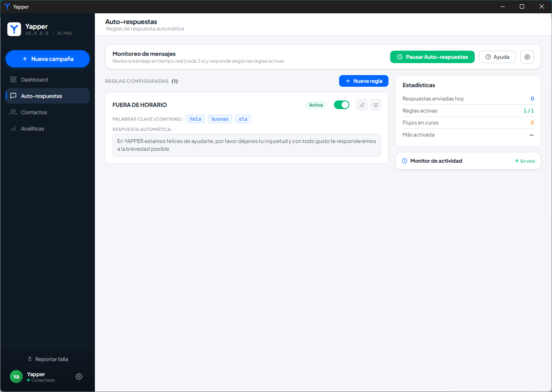Click the Yapper title bar app icon
Viewport: 552px width, 392px height.
(7, 6)
